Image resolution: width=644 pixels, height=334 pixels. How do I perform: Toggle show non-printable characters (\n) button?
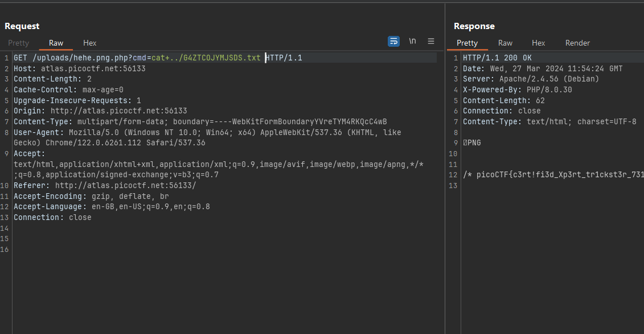tap(412, 41)
